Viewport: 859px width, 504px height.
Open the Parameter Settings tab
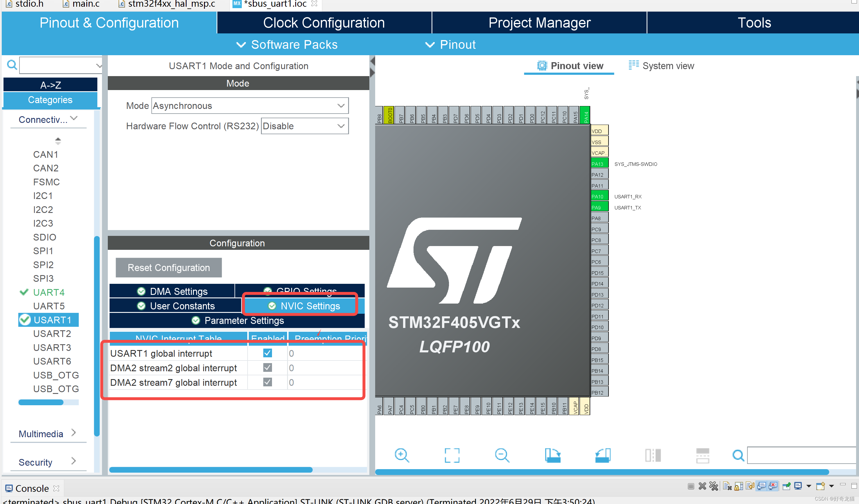coord(237,320)
